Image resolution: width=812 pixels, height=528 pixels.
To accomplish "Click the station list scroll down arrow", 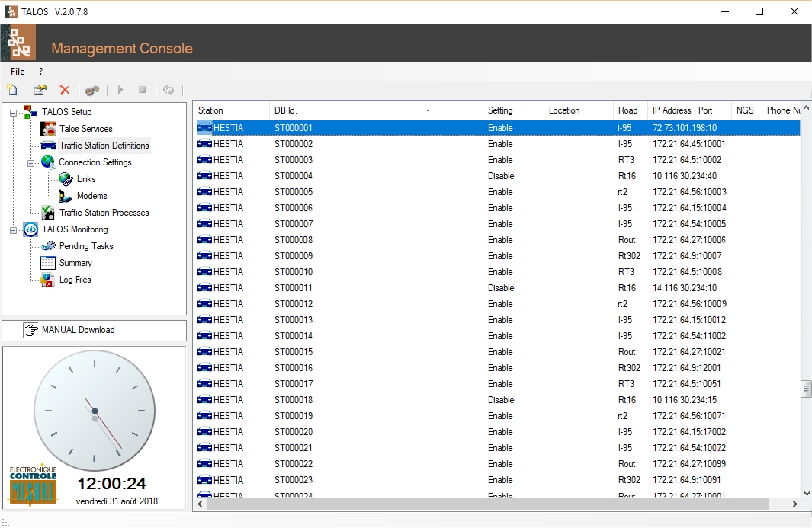I will 806,493.
